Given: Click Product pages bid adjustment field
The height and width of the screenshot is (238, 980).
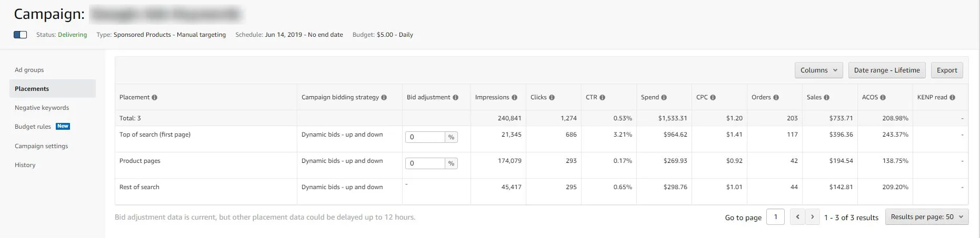Looking at the screenshot, I should (x=425, y=163).
